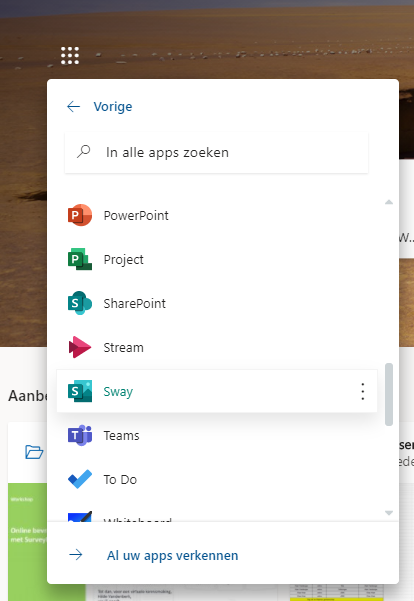Select the Teams label in list
This screenshot has height=601, width=414.
pyautogui.click(x=122, y=436)
